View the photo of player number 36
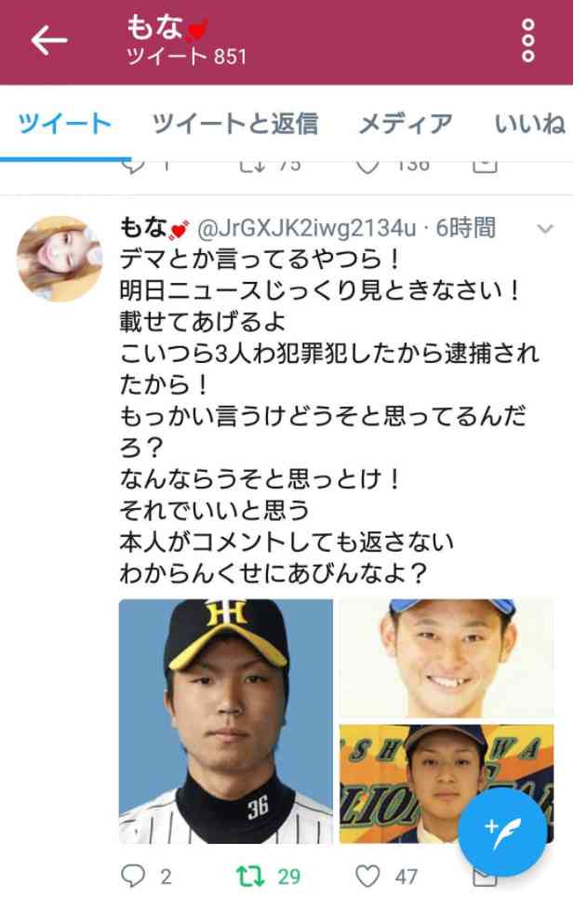 (x=226, y=721)
